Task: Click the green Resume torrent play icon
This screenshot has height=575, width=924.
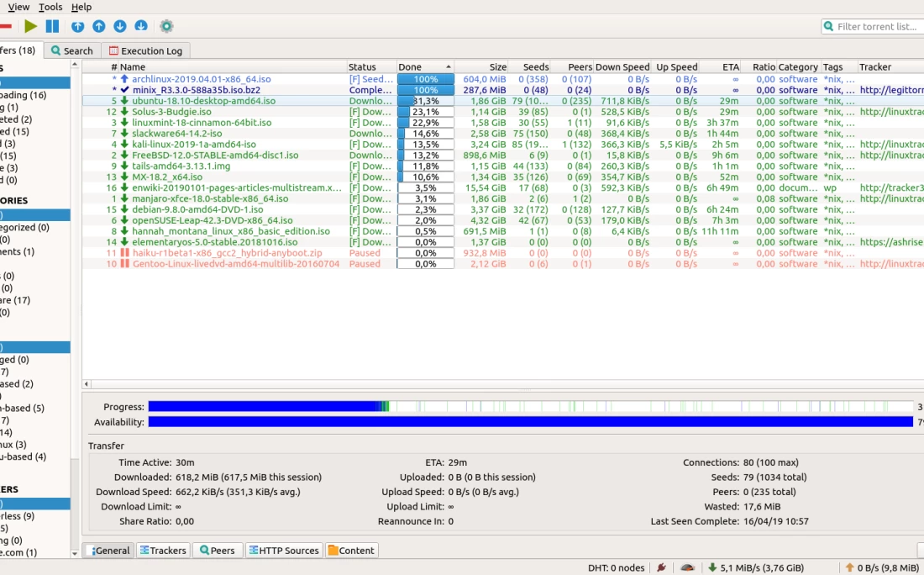Action: pos(31,27)
